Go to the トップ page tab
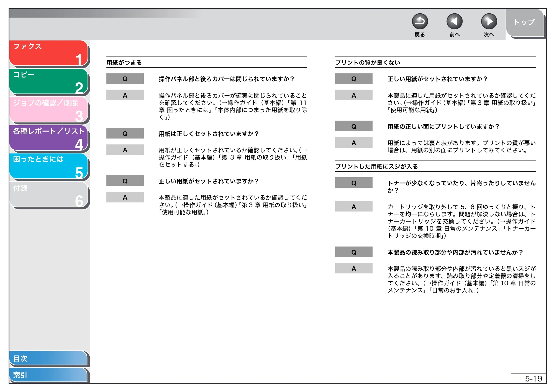The height and width of the screenshot is (392, 554). [x=525, y=23]
